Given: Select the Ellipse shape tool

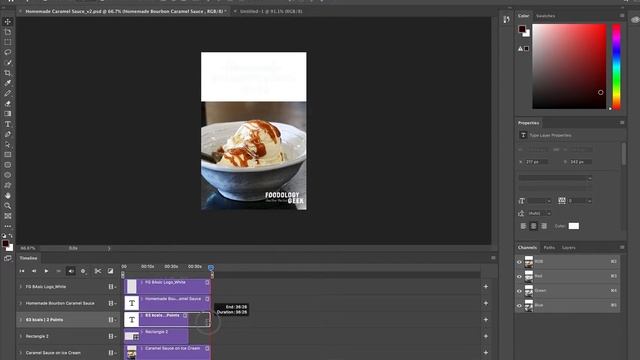Looking at the screenshot, I should pyautogui.click(x=7, y=175).
